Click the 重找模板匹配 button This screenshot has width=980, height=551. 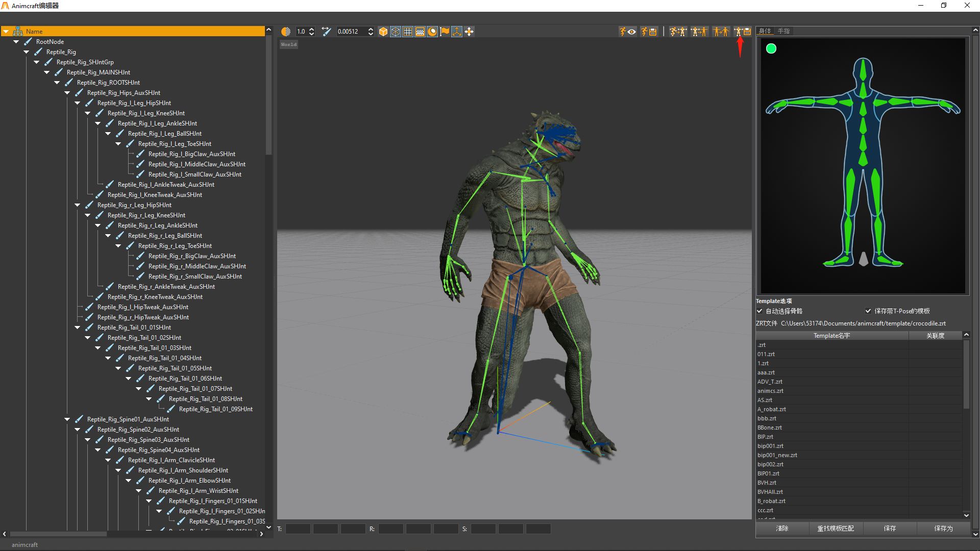[836, 529]
